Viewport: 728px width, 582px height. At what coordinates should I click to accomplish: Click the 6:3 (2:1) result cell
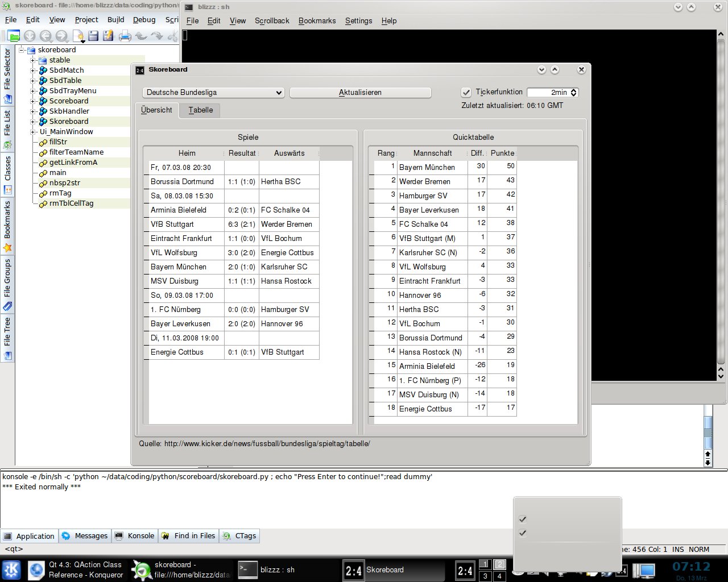(242, 224)
